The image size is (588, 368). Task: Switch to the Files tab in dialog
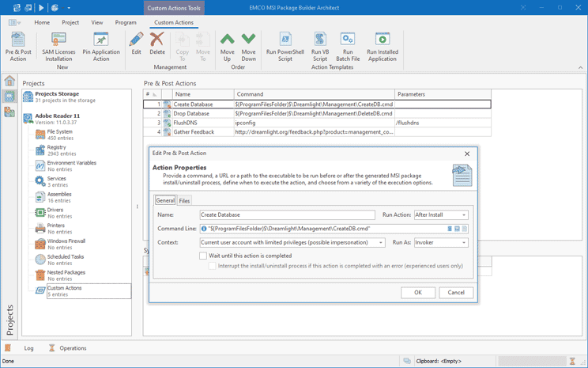(x=184, y=200)
